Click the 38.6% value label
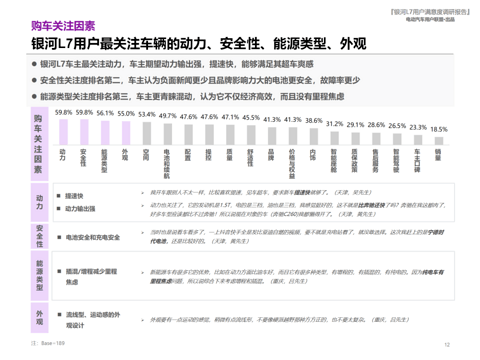 click(x=314, y=121)
